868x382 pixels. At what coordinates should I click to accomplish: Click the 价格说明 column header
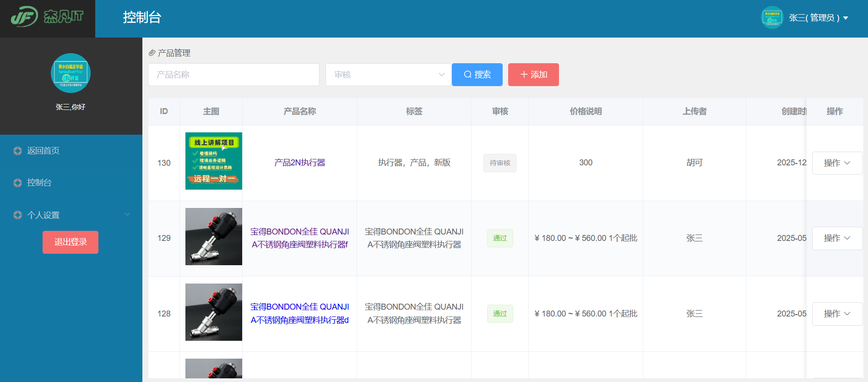(x=586, y=111)
